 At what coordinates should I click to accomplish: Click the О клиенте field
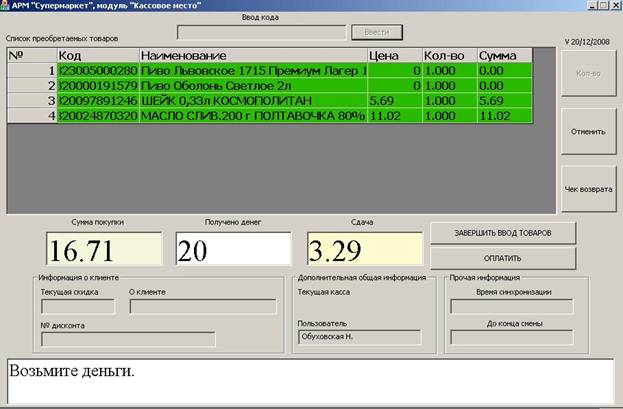[203, 307]
